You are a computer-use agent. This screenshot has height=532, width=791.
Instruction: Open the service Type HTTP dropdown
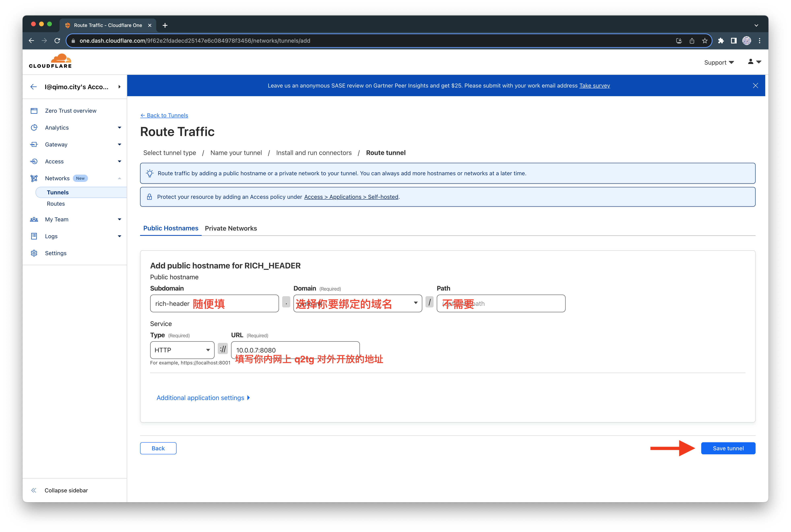[182, 350]
